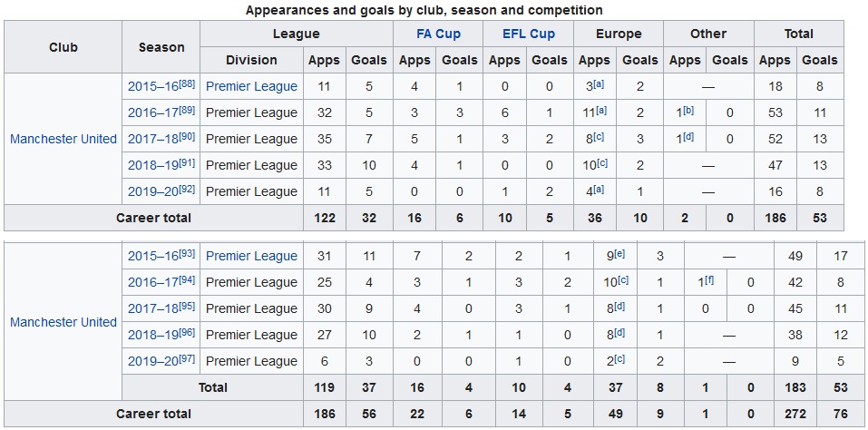This screenshot has height=430, width=868.
Task: Click footnote [b] in the Other column
Action: pos(689,110)
